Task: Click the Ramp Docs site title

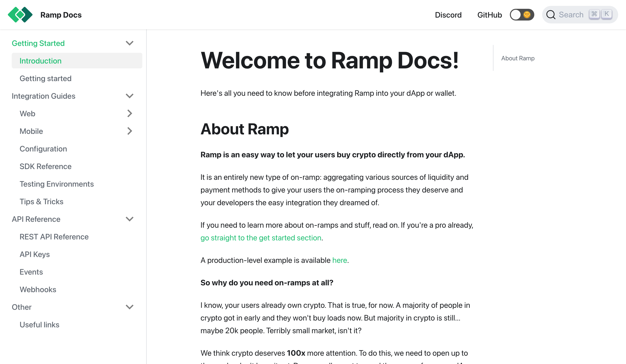Action: coord(61,15)
